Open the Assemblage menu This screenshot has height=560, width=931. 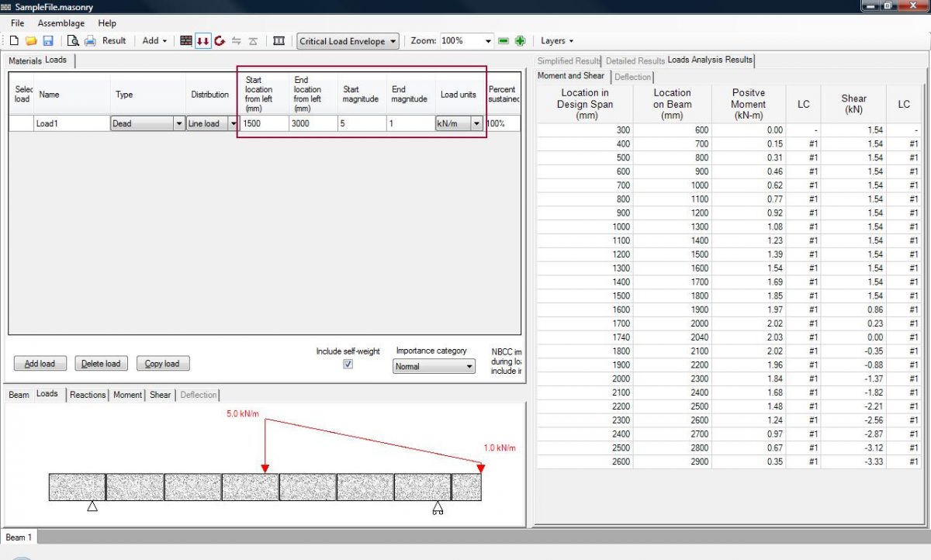point(61,22)
